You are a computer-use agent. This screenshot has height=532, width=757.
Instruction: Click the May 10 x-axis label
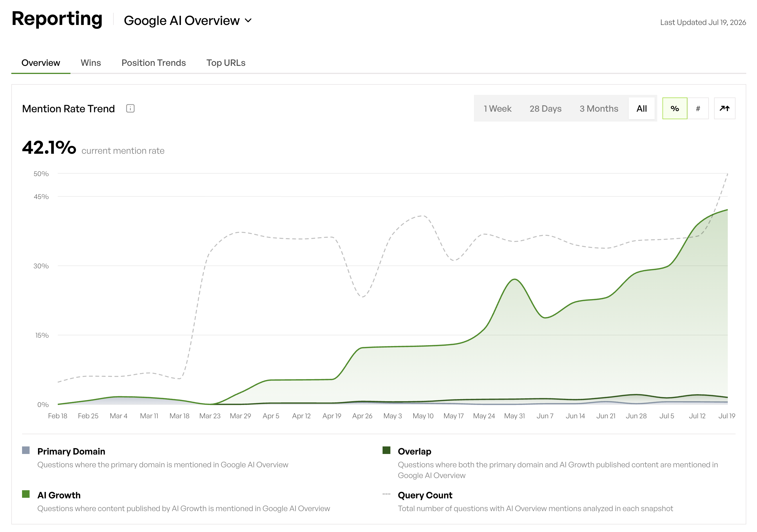point(423,416)
